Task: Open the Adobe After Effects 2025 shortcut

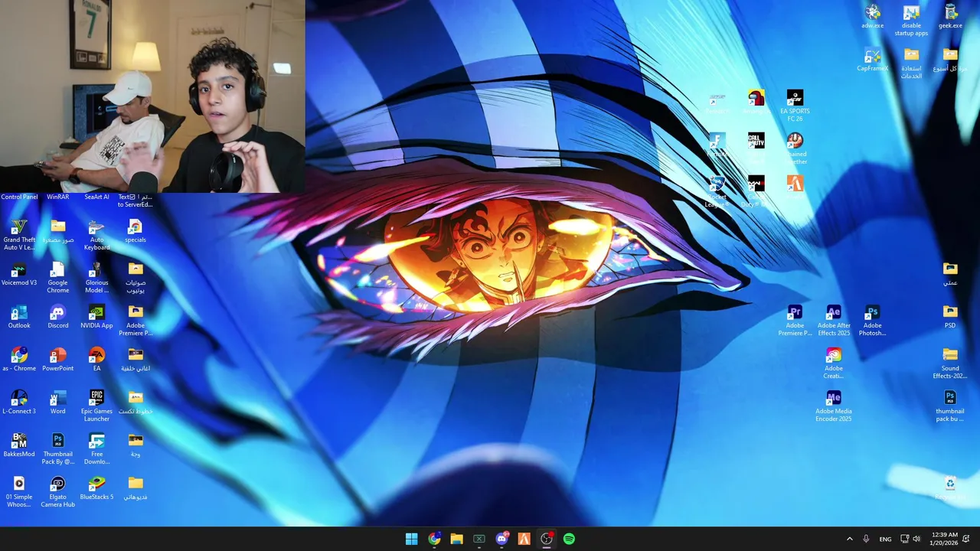Action: (834, 321)
